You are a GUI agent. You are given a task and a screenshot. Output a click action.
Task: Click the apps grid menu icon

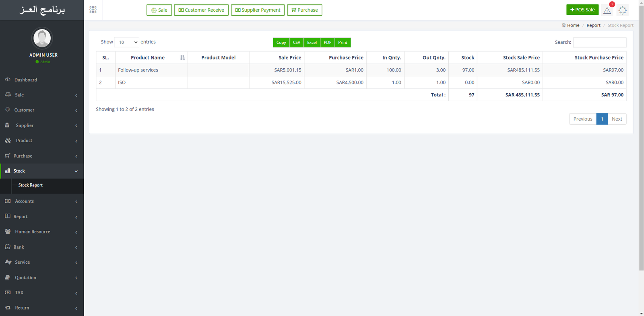point(93,10)
